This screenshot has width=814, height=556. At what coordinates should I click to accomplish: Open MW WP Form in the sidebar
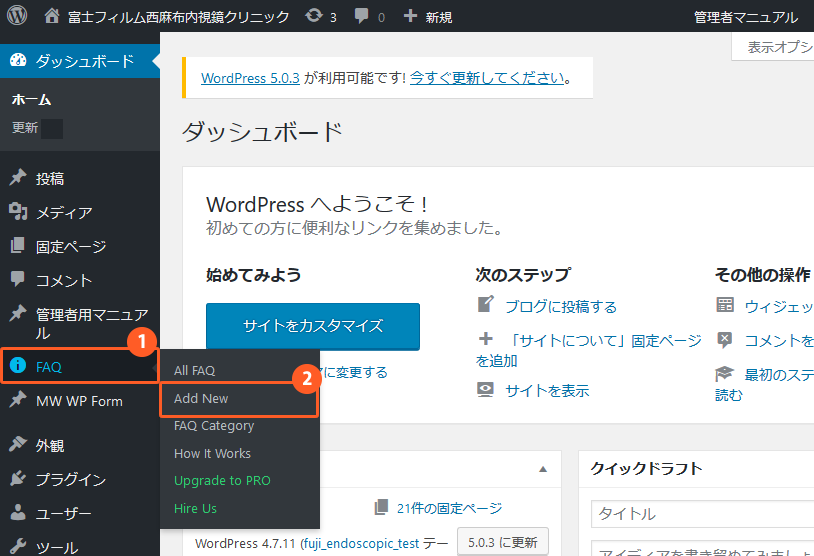[x=80, y=401]
